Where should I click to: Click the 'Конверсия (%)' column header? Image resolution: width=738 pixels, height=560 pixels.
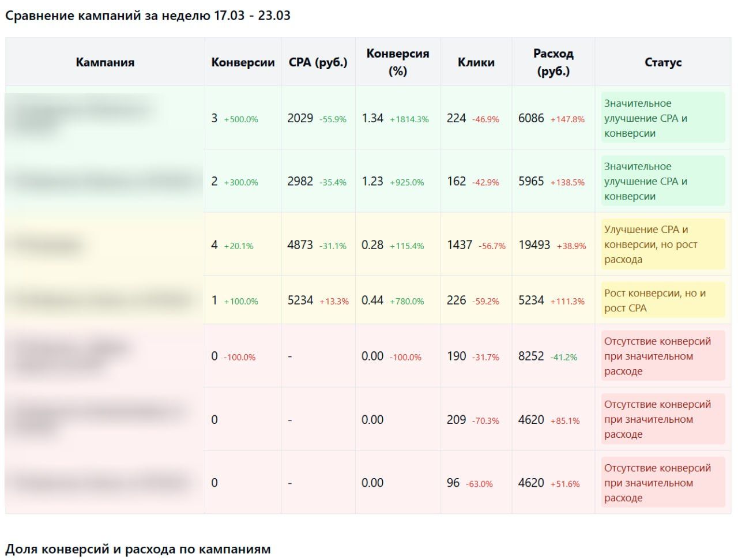tap(398, 62)
